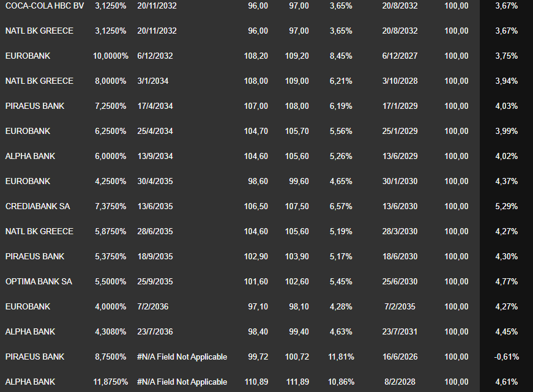The width and height of the screenshot is (533, 392).
Task: Click EUROBANK in the 4,0000% coupon row
Action: [28, 306]
